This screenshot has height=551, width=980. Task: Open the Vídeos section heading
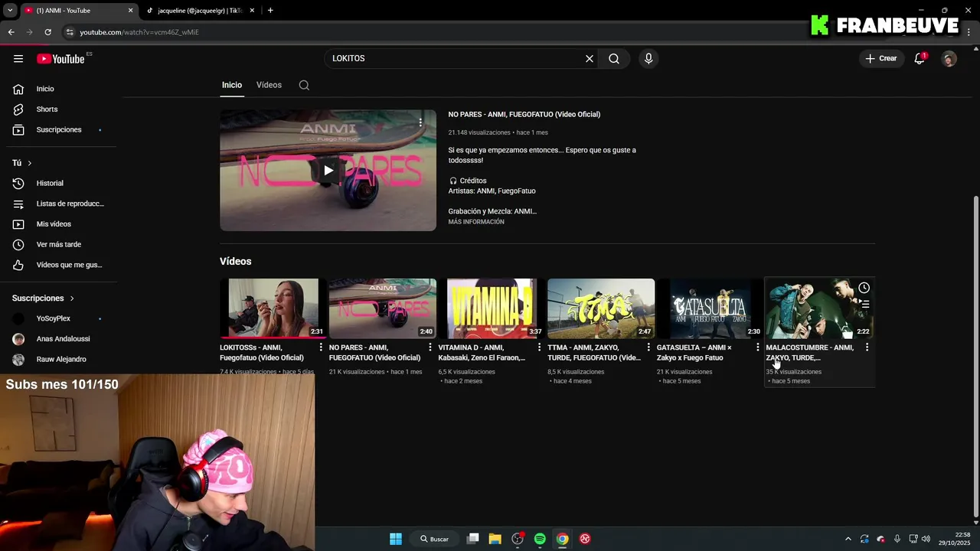pyautogui.click(x=236, y=262)
